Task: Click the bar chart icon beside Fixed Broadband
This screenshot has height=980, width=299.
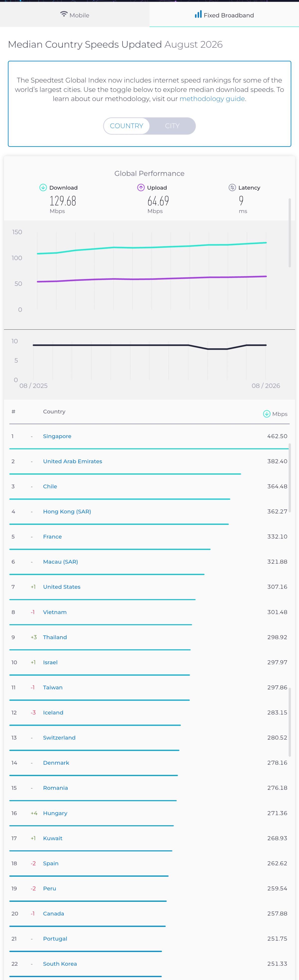Action: (198, 14)
